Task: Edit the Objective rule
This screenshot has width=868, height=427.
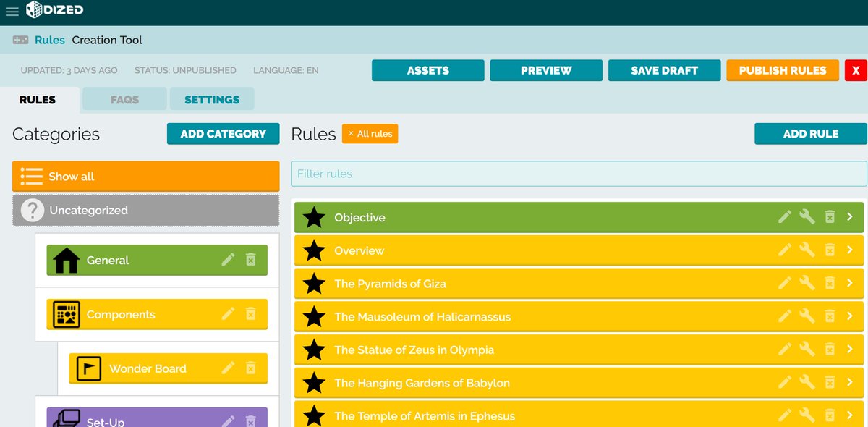Action: [x=785, y=216]
